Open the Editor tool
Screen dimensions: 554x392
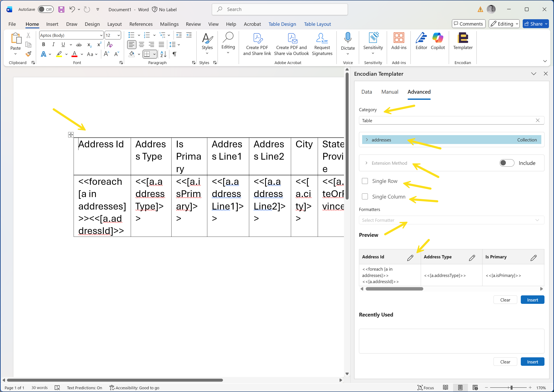421,41
